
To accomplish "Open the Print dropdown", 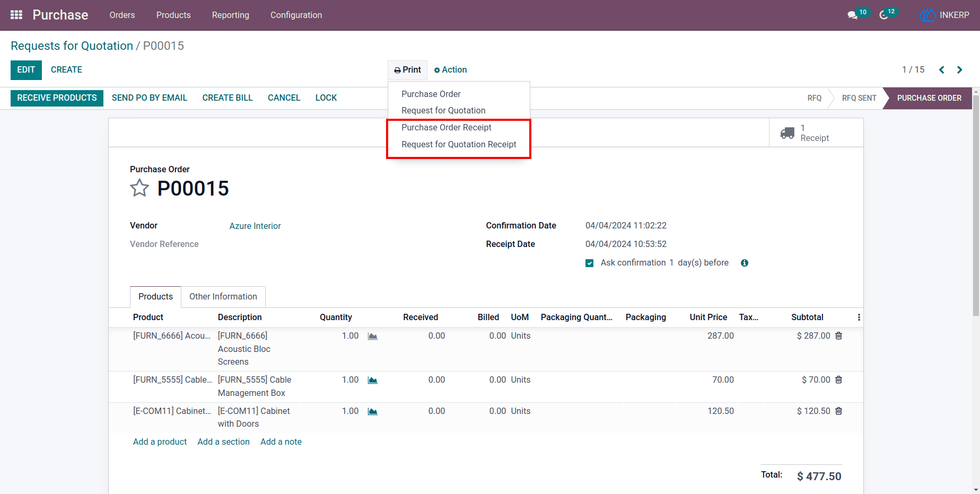I will [x=407, y=70].
